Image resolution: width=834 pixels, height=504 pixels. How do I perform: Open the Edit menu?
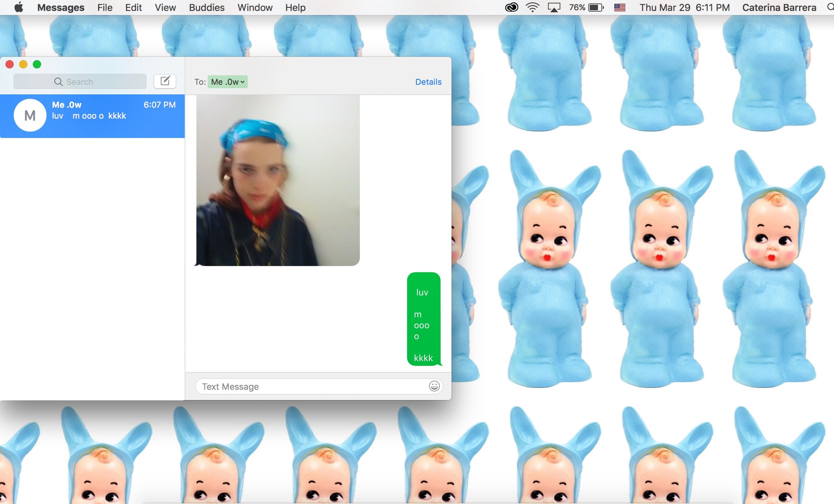click(x=133, y=7)
